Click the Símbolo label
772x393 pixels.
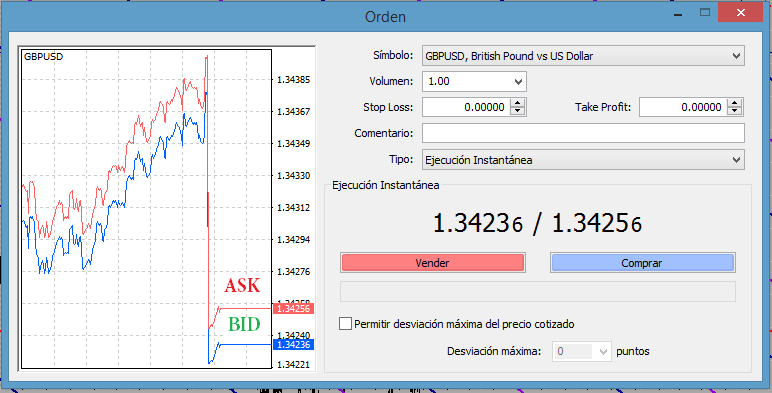tap(393, 56)
